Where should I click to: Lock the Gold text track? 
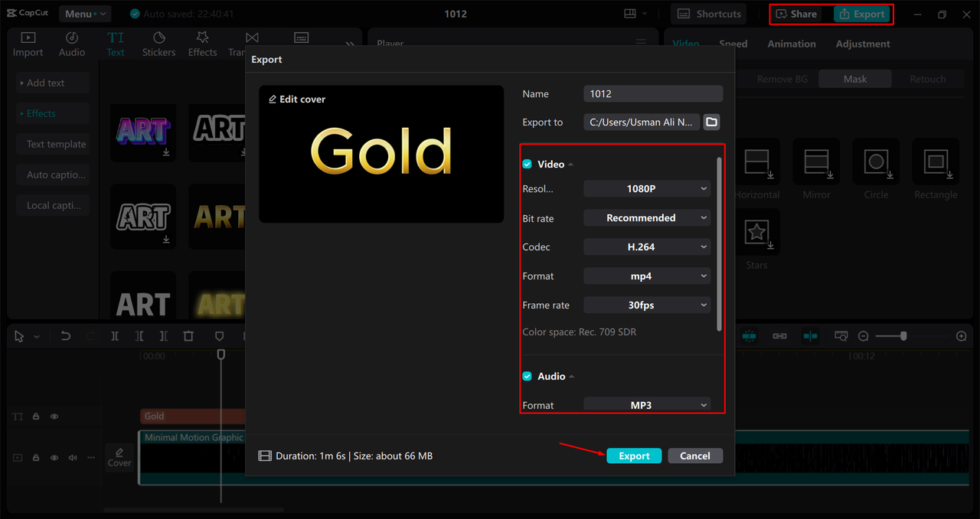tap(36, 416)
